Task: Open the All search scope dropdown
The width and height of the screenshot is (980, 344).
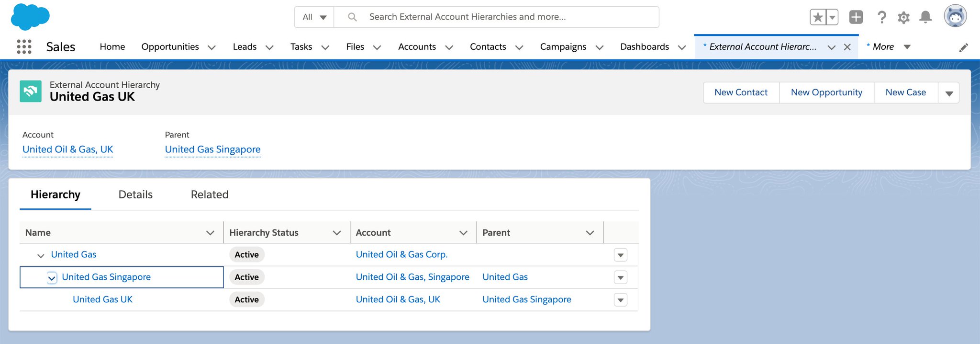Action: tap(314, 17)
